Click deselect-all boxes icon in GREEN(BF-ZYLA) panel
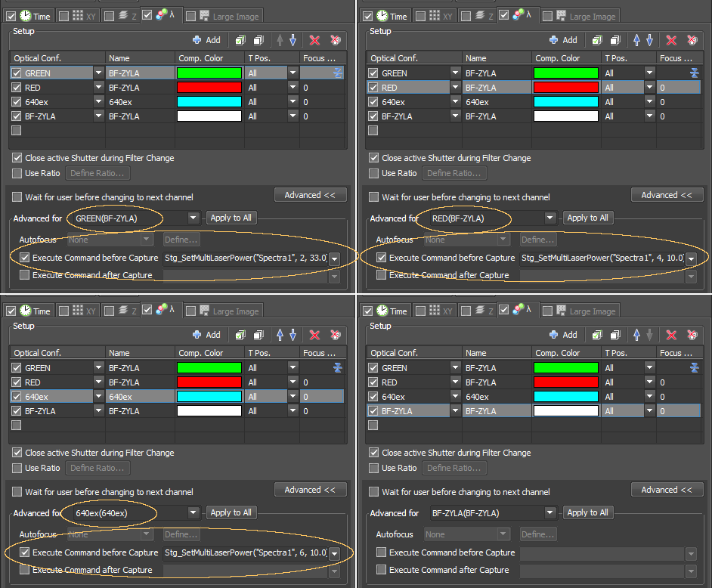Screen dimensions: 712x588 258,40
